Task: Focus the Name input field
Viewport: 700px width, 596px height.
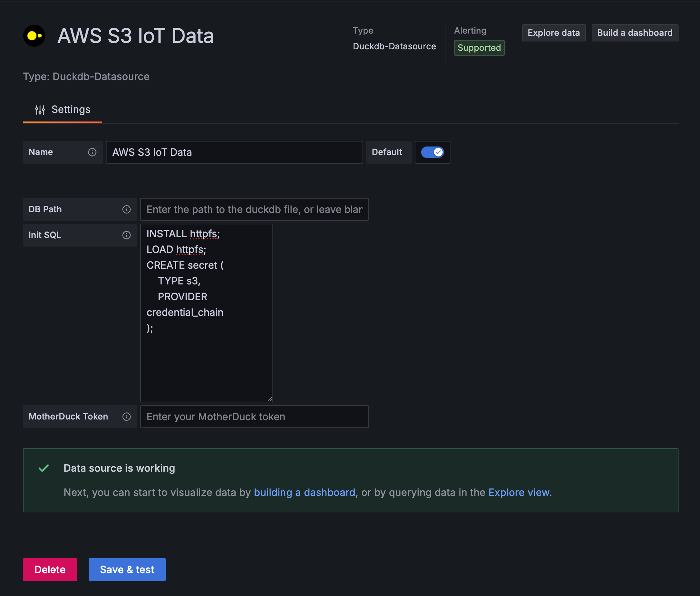Action: pyautogui.click(x=235, y=152)
